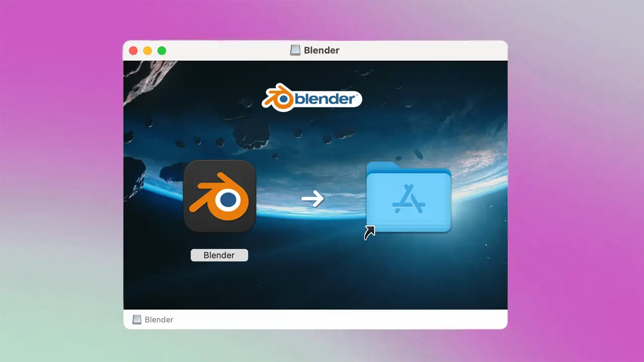
Task: Click the "Blender" window title text
Action: (321, 50)
